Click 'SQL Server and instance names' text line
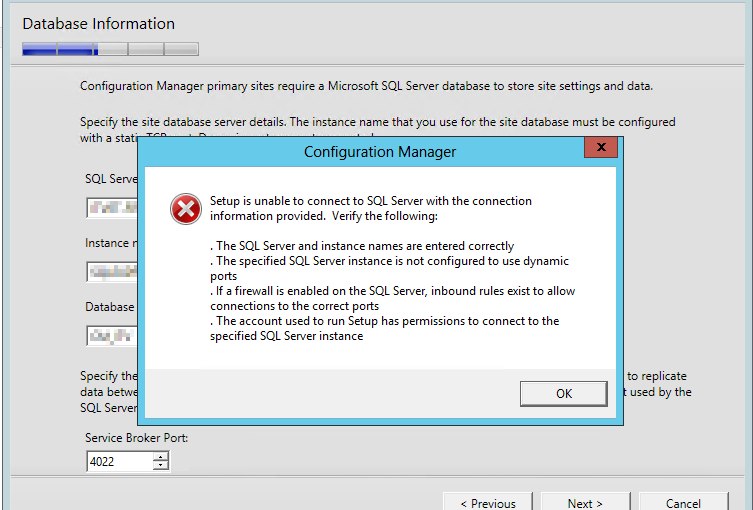 (x=362, y=246)
